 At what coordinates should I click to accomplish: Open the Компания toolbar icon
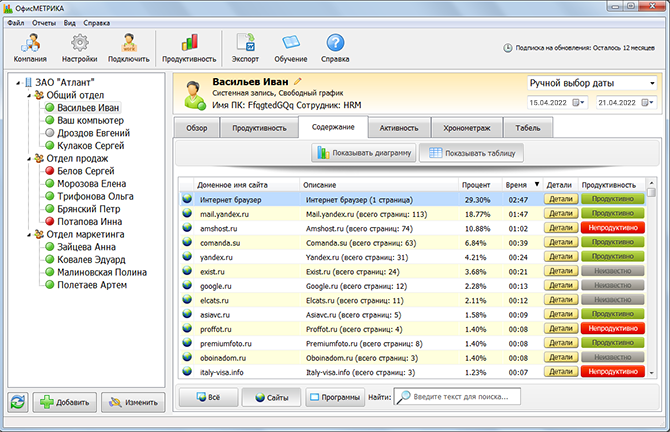coord(32,47)
